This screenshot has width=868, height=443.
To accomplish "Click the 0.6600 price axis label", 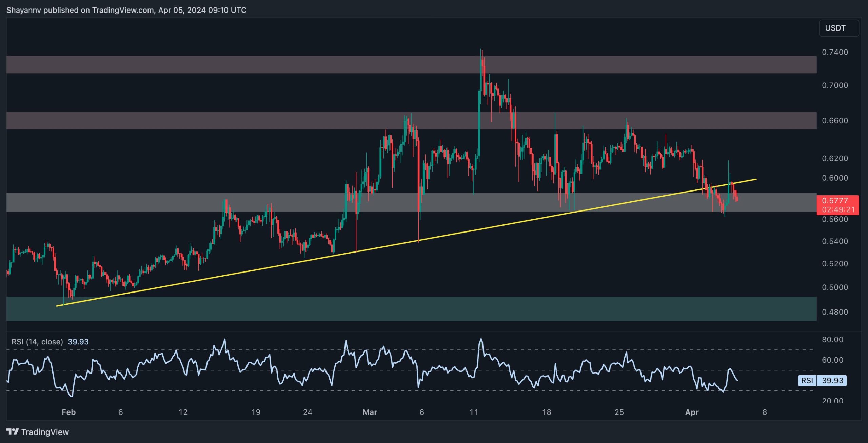I will point(835,121).
